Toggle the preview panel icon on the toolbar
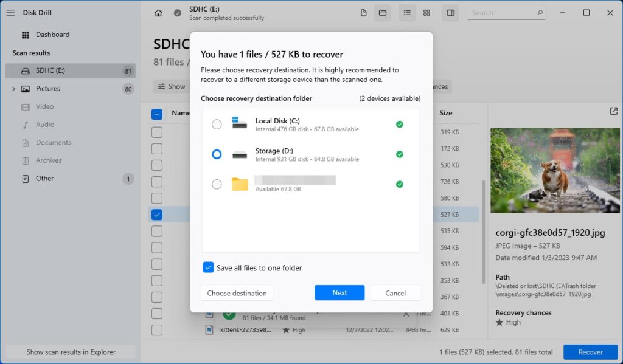This screenshot has width=623, height=364. [450, 12]
